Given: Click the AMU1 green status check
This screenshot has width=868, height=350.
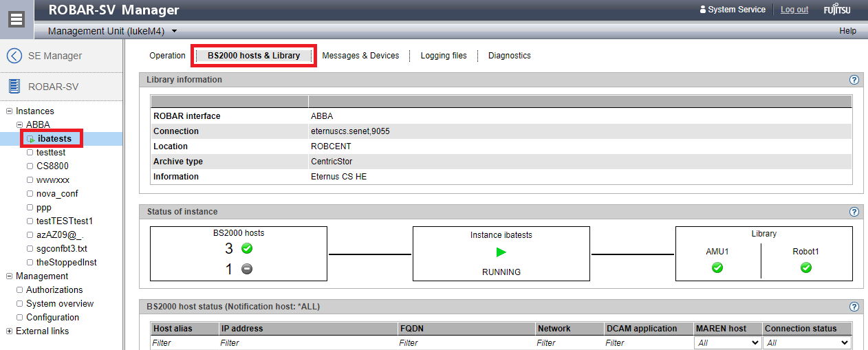Looking at the screenshot, I should tap(717, 267).
